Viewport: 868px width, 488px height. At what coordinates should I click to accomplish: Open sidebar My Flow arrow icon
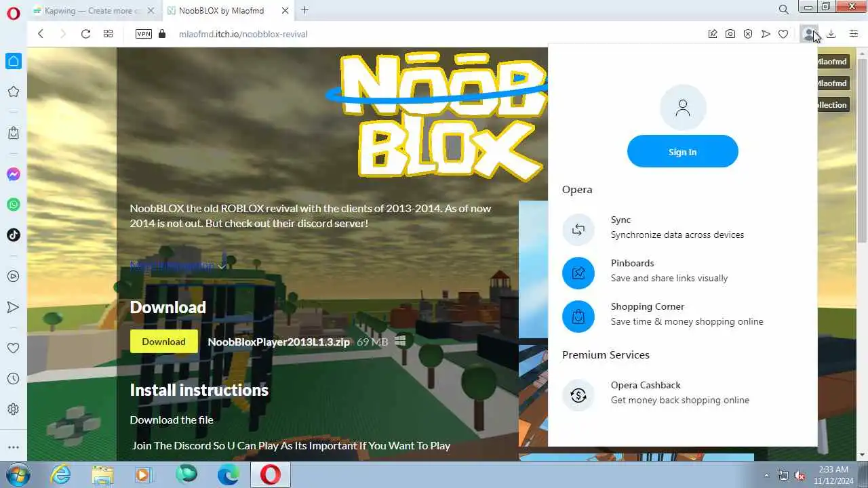[14, 307]
